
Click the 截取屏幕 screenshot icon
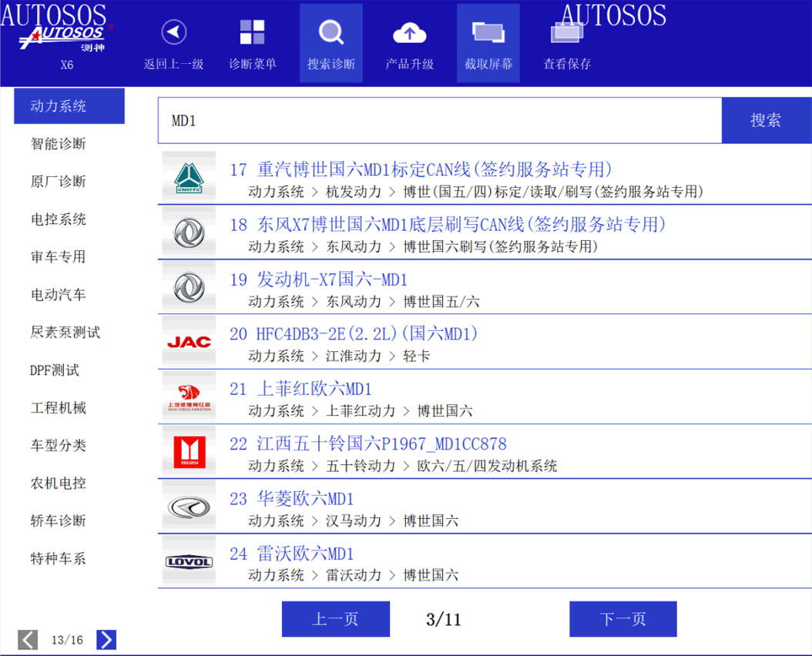(x=488, y=32)
